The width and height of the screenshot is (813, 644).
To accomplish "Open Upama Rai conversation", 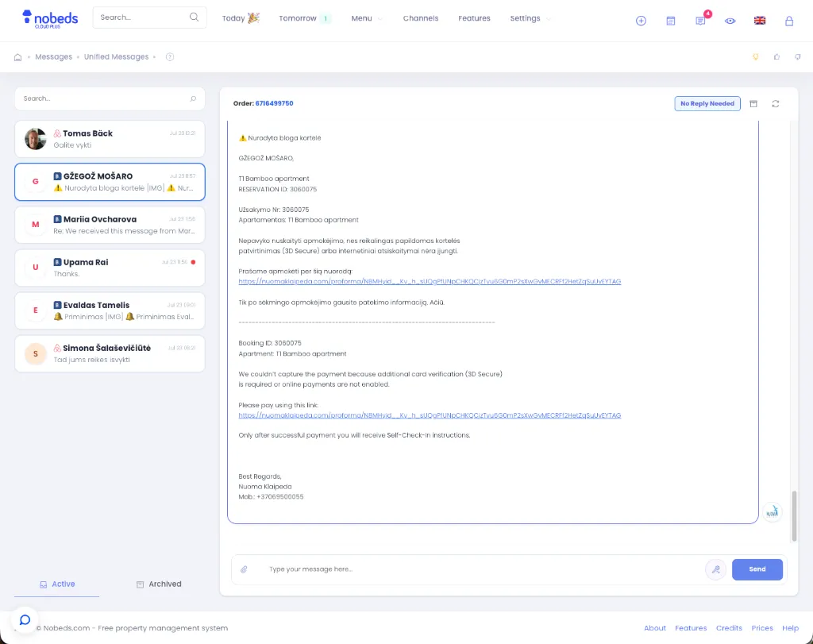I will (110, 268).
